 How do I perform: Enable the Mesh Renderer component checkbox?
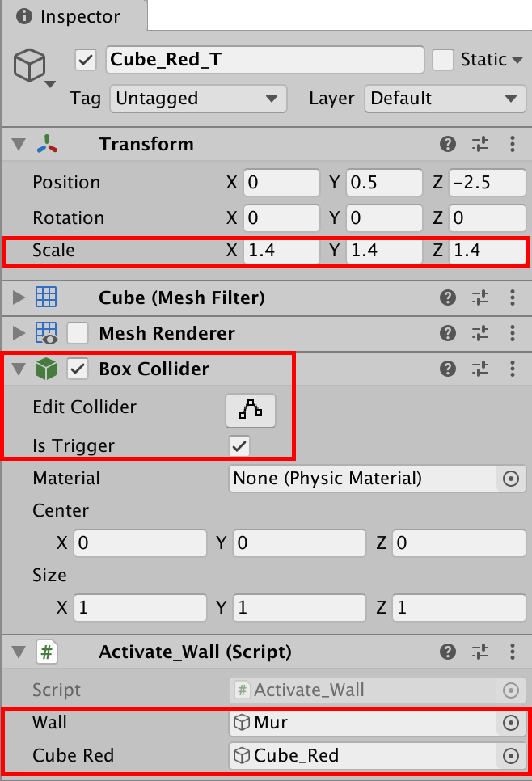pos(78,334)
